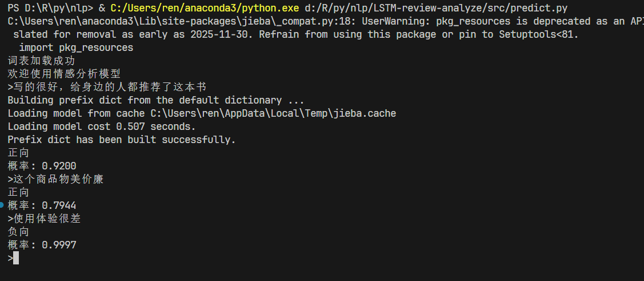Click the probability value 0.9200
Viewport: 644px width, 281px height.
point(59,166)
